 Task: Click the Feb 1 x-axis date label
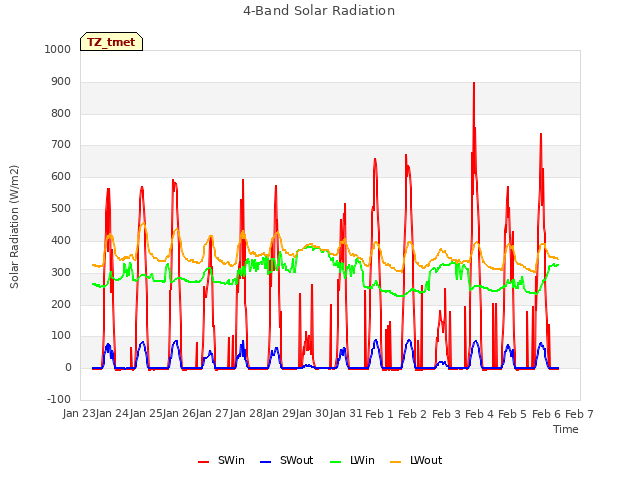[x=379, y=414]
